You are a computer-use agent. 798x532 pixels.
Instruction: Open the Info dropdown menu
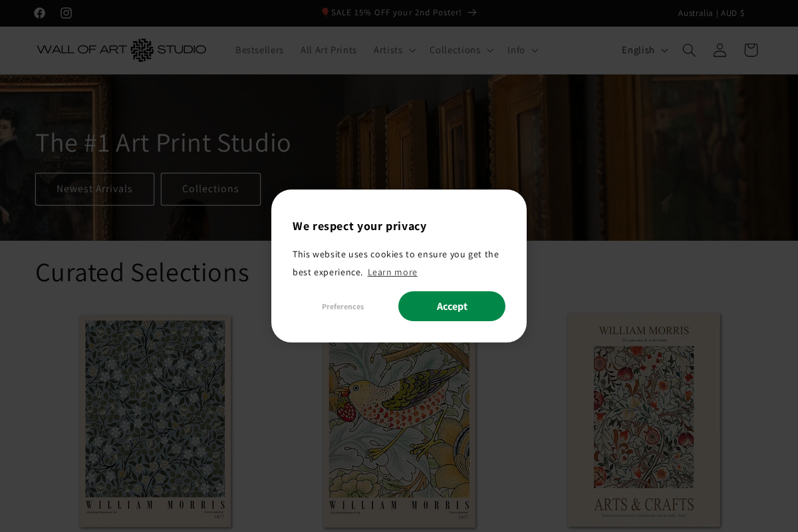pyautogui.click(x=522, y=50)
